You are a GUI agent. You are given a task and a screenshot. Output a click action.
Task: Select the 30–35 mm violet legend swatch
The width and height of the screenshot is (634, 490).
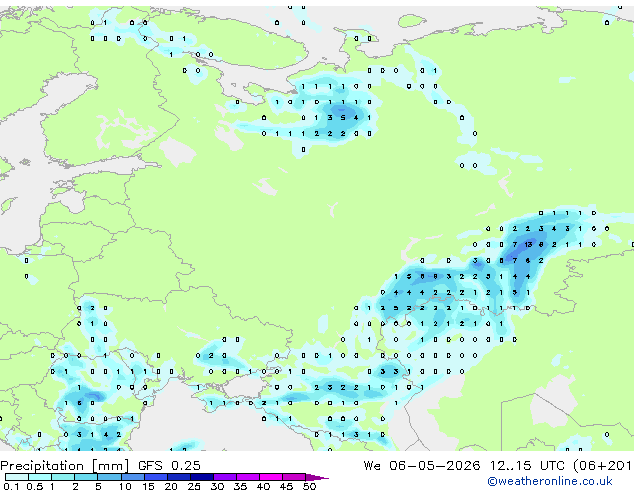click(225, 477)
